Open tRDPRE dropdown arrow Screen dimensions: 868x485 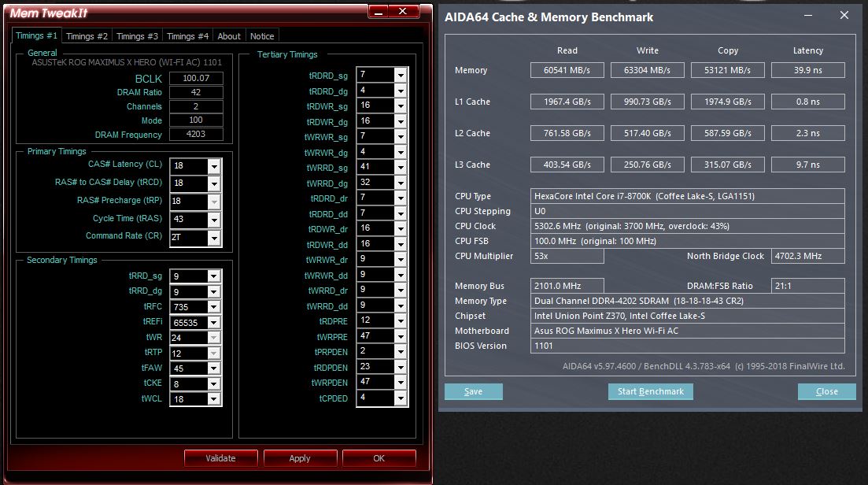point(401,320)
